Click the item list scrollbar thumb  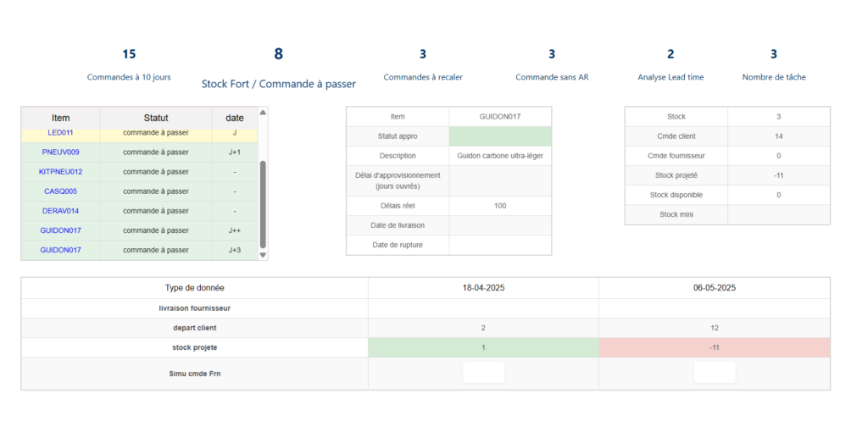263,203
